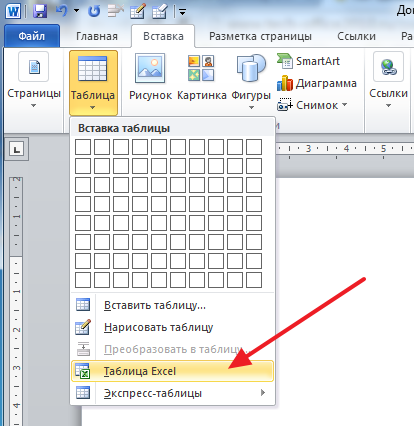Expand the Экспресс-таблицы submenu arrow
The width and height of the screenshot is (414, 426).
coord(263,393)
